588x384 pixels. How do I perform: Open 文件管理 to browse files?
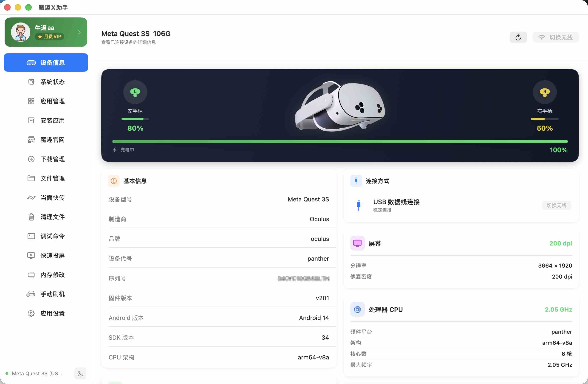[x=46, y=178]
